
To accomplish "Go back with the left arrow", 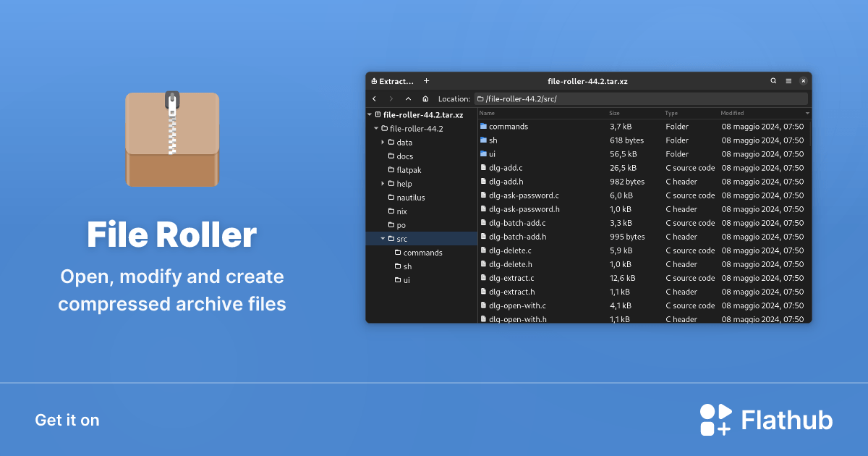I will click(374, 98).
